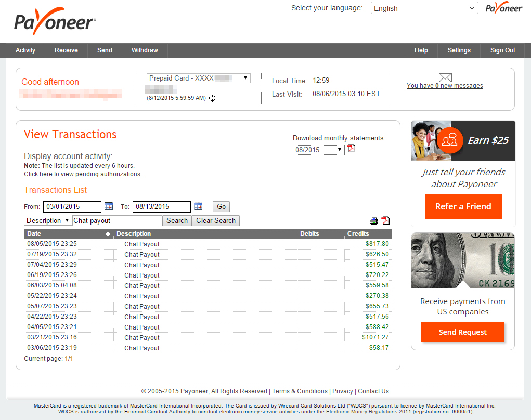This screenshot has height=420, width=531.
Task: Open the language selection dropdown
Action: tap(424, 8)
